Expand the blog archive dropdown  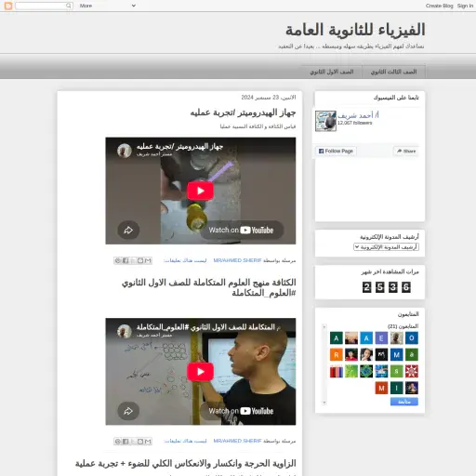click(386, 247)
